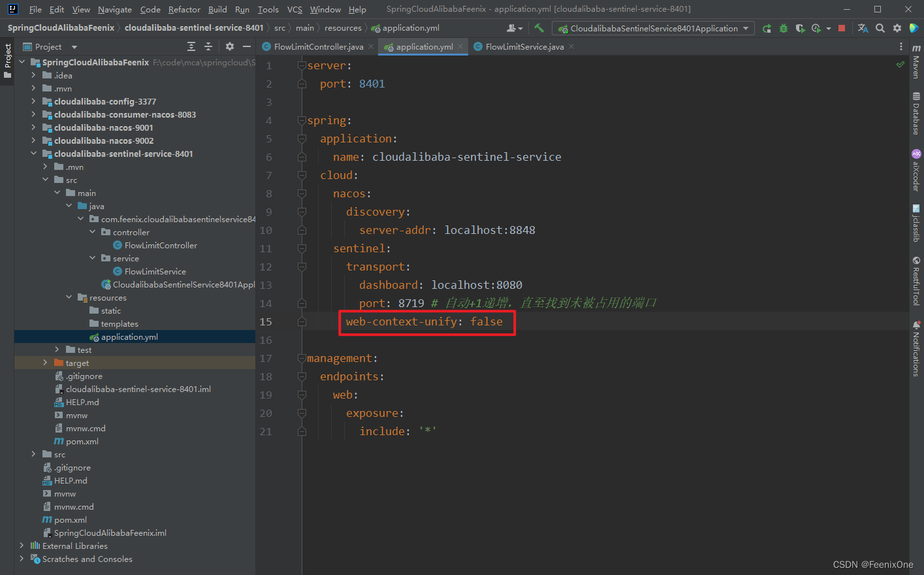
Task: Click the resources breadcrumb in the navigation bar
Action: [x=343, y=28]
